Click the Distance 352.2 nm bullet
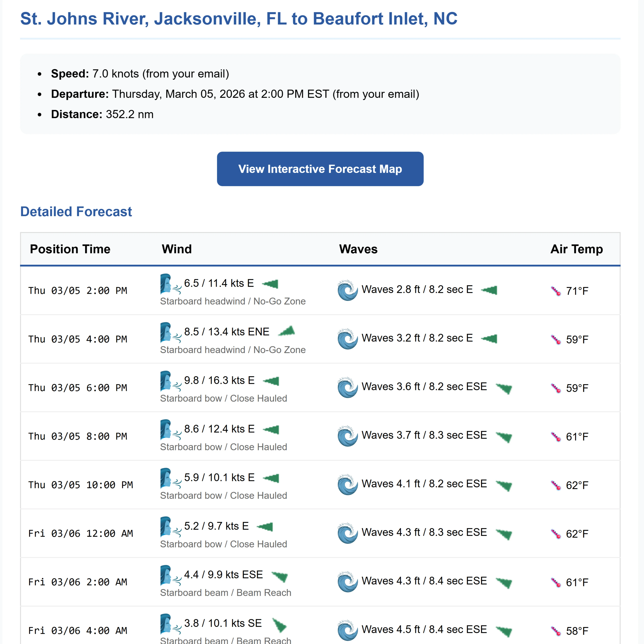The width and height of the screenshot is (644, 644). 102,114
